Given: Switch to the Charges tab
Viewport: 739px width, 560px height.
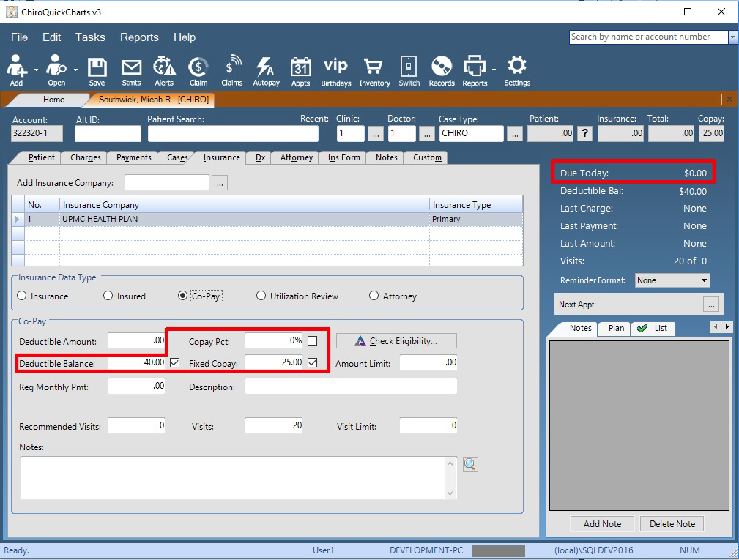Looking at the screenshot, I should pos(86,157).
